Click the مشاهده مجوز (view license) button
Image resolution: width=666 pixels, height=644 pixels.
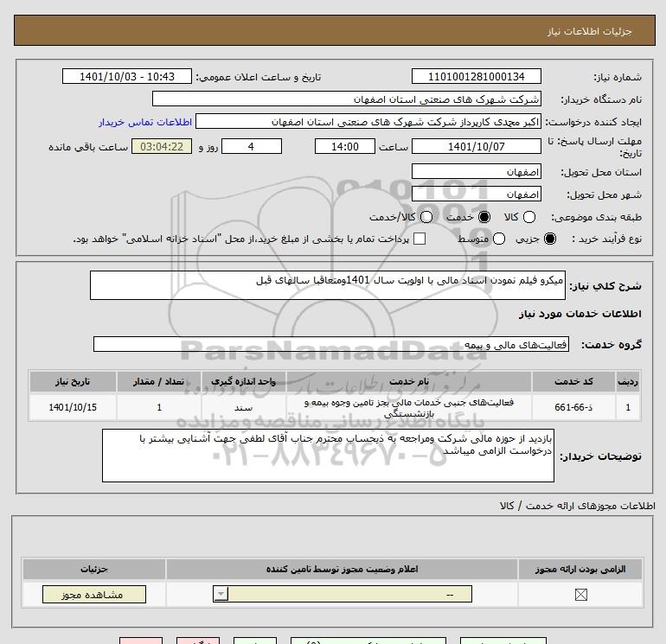pos(94,595)
